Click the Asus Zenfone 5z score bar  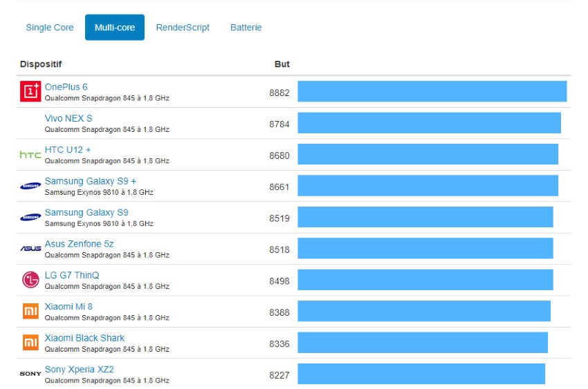425,248
